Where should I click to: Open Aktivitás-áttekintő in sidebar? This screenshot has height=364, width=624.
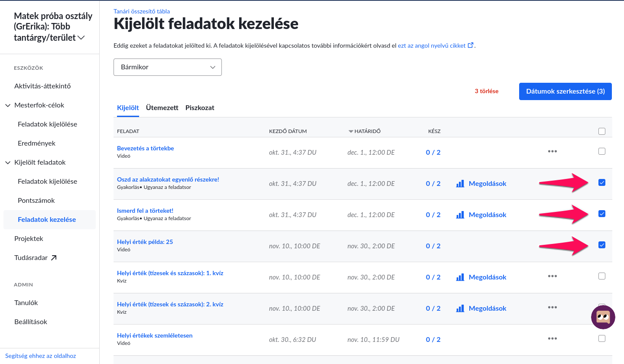[42, 86]
